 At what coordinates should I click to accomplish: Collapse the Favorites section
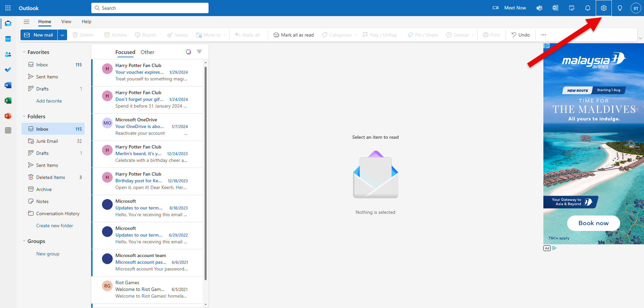24,52
